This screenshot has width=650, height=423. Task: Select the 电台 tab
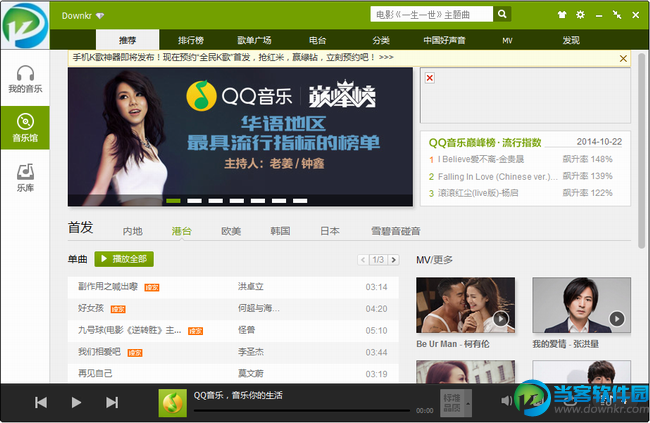(x=318, y=40)
